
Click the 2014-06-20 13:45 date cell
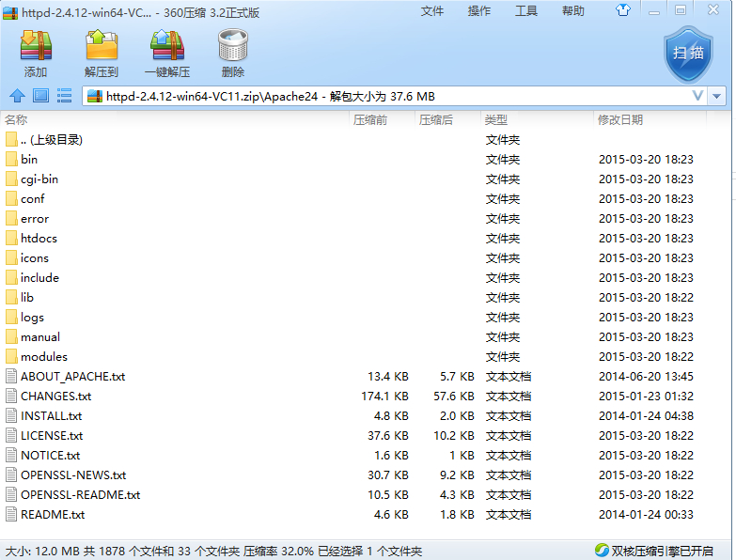646,376
